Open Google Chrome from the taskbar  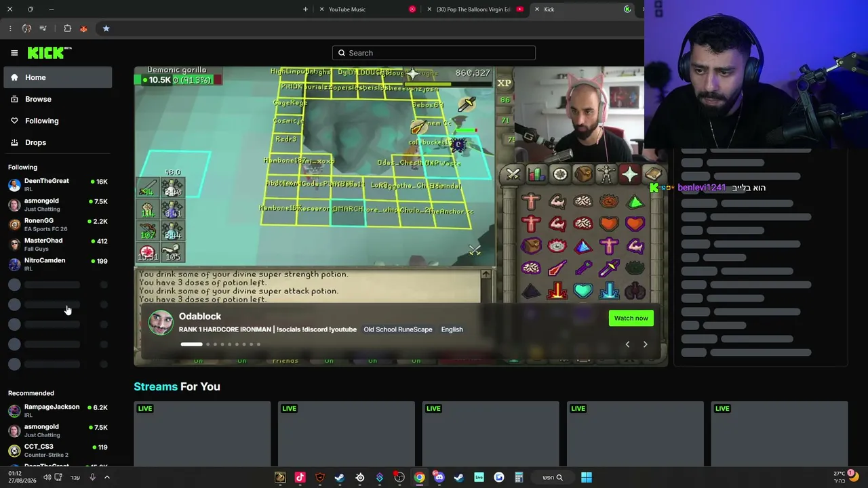coord(420,477)
